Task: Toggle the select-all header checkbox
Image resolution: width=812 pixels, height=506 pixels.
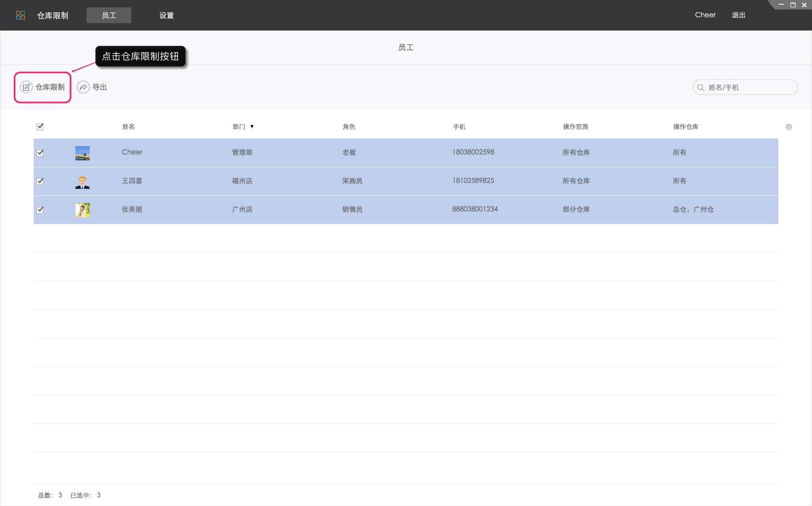Action: (40, 127)
